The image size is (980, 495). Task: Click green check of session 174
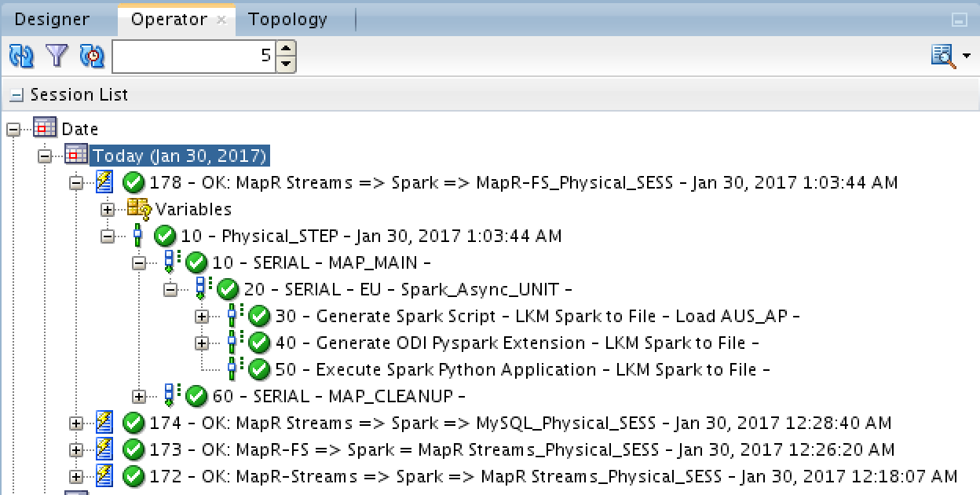[x=134, y=423]
